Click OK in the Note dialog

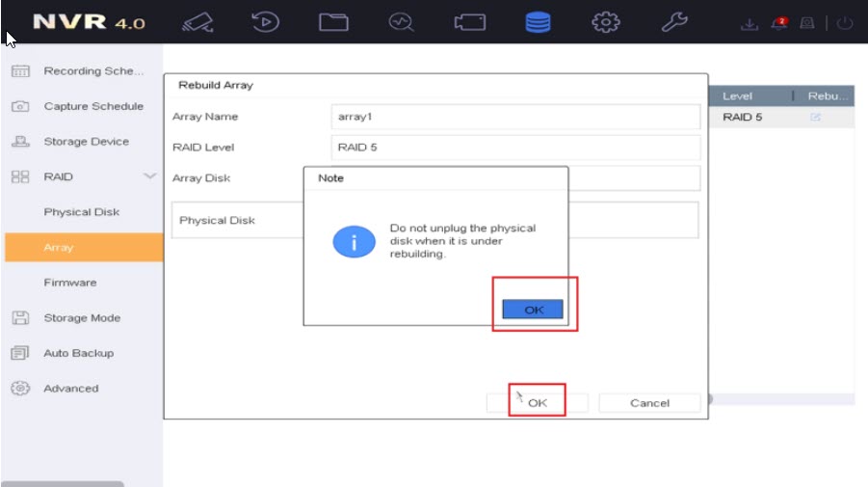(533, 310)
